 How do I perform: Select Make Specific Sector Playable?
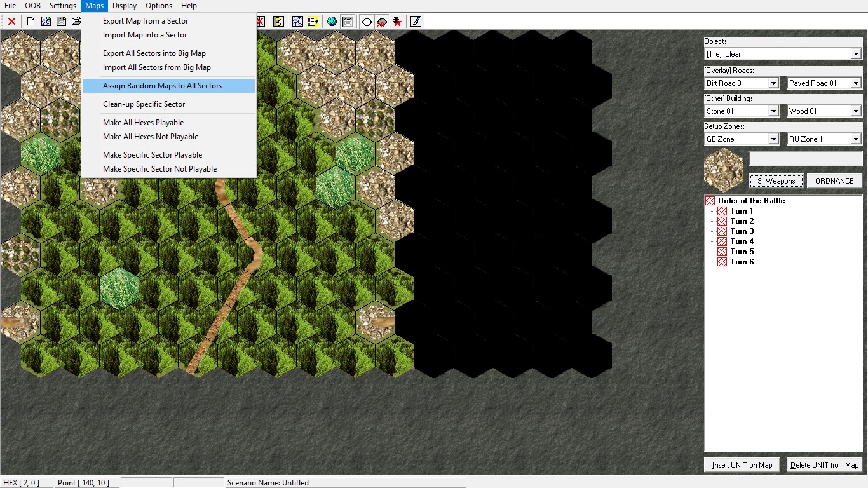click(x=169, y=155)
